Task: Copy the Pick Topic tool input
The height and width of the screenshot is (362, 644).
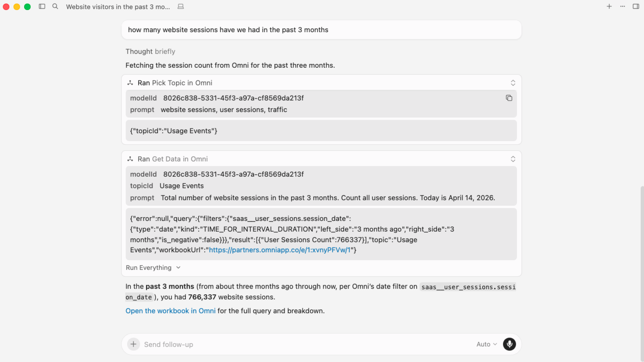Action: click(509, 98)
